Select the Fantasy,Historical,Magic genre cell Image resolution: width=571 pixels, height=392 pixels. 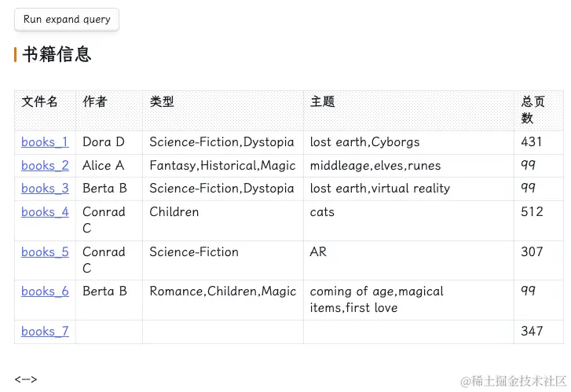[223, 166]
